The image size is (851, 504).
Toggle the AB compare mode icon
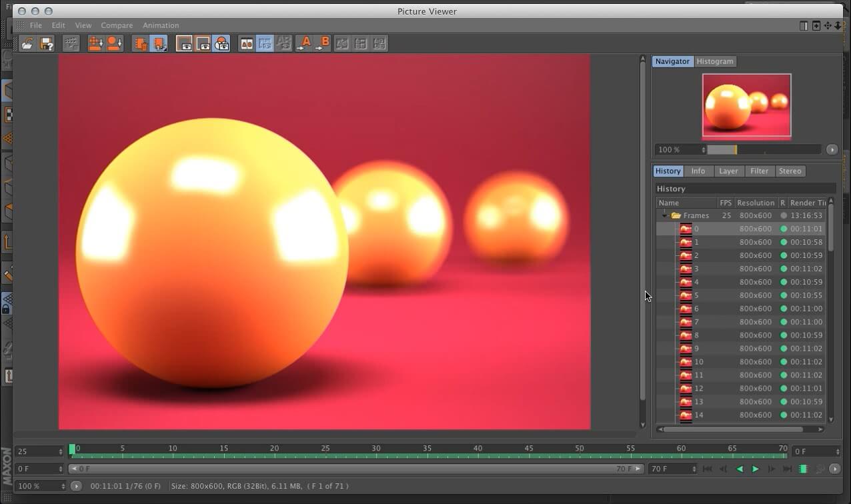point(247,44)
